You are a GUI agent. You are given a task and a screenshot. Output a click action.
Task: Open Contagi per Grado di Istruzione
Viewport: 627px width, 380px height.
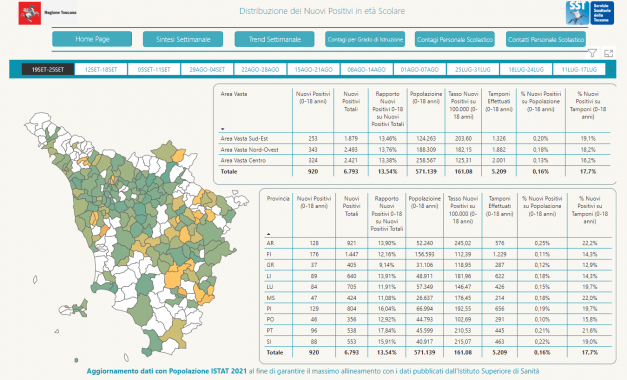[365, 39]
